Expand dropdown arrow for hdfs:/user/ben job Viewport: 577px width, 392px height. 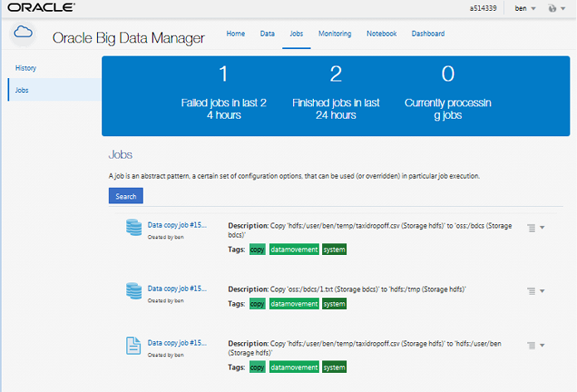pyautogui.click(x=542, y=345)
